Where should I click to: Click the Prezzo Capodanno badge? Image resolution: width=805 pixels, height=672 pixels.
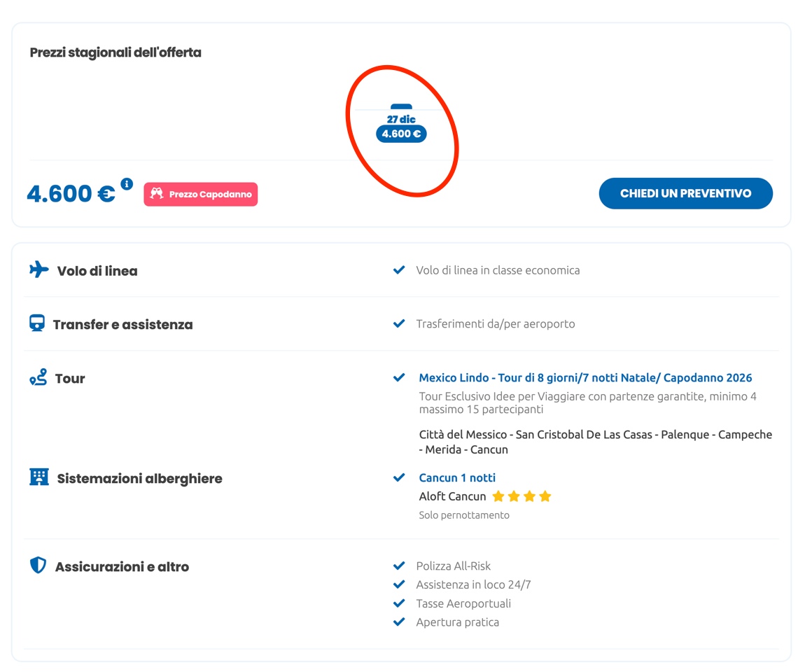coord(201,194)
